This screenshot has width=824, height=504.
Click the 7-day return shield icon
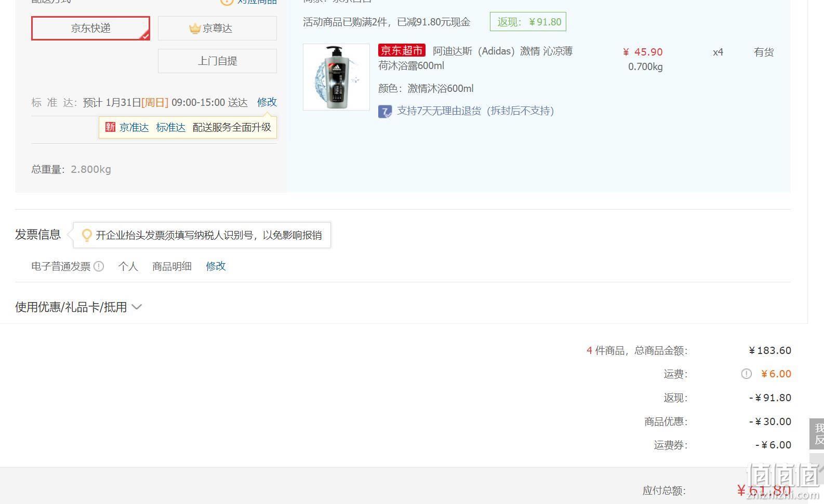pyautogui.click(x=385, y=111)
